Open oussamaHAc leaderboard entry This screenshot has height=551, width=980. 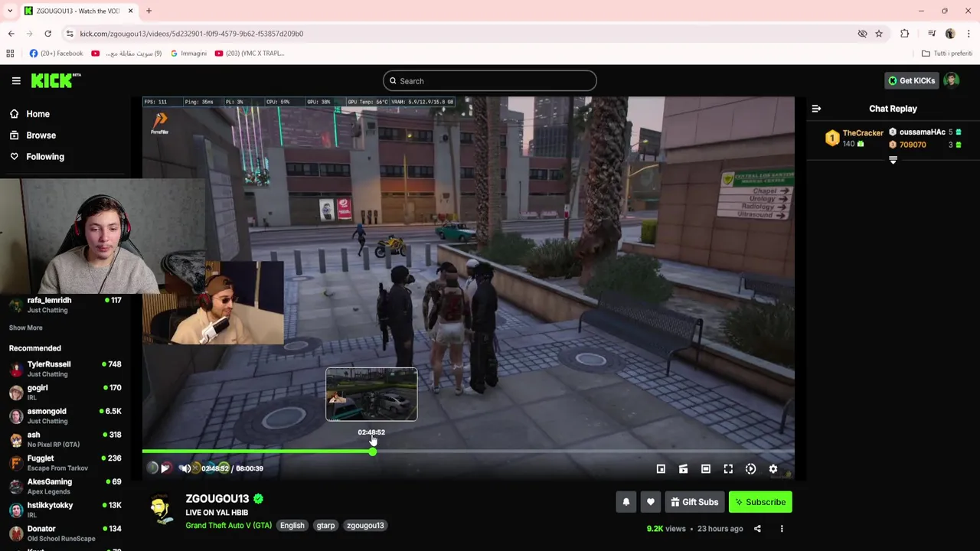click(925, 132)
